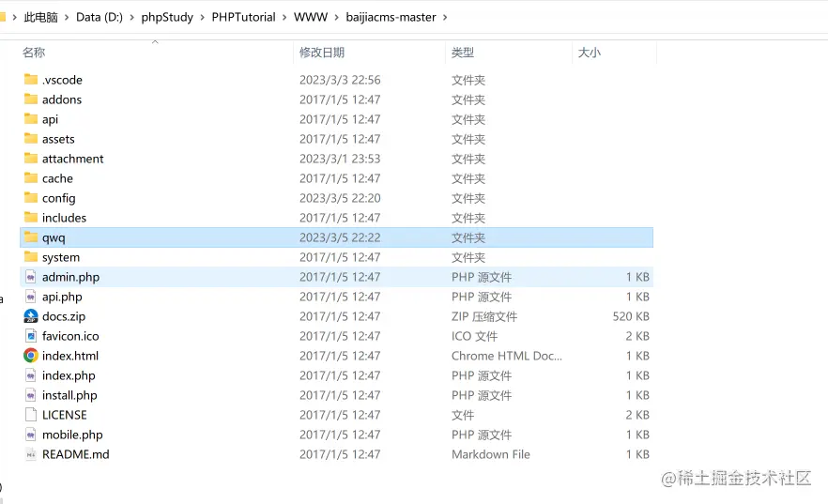Select the attachment folder name
The height and width of the screenshot is (504, 828).
coord(73,159)
